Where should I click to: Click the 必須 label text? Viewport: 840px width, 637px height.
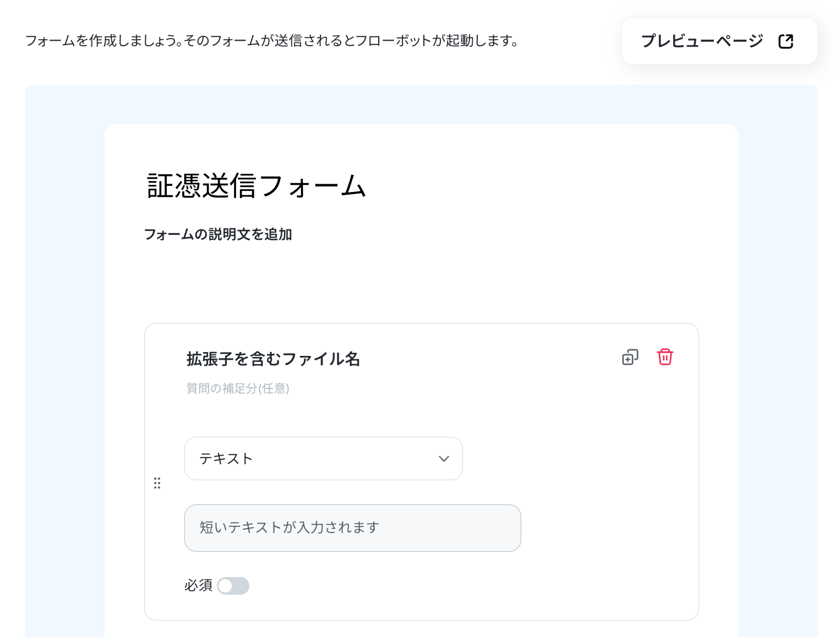click(199, 585)
